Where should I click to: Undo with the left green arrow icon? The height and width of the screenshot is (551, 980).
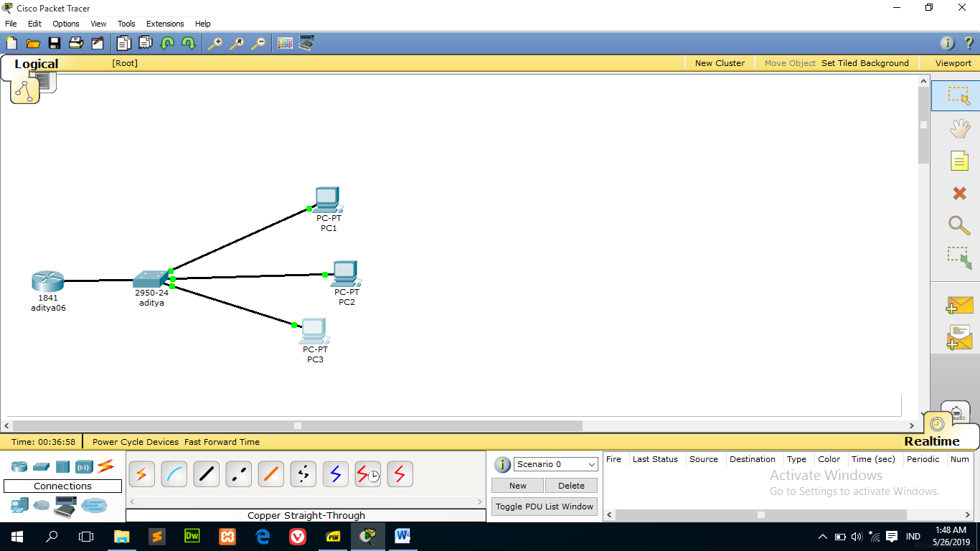pyautogui.click(x=167, y=43)
